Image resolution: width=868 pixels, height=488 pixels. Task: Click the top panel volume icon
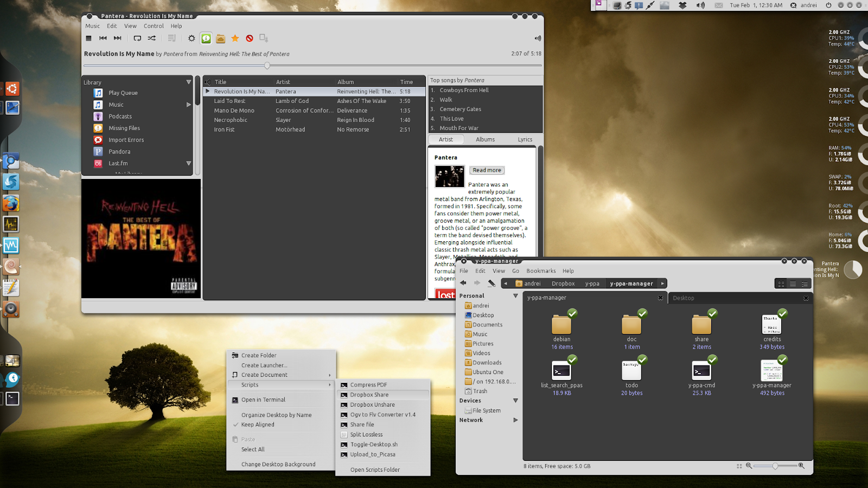(x=700, y=5)
